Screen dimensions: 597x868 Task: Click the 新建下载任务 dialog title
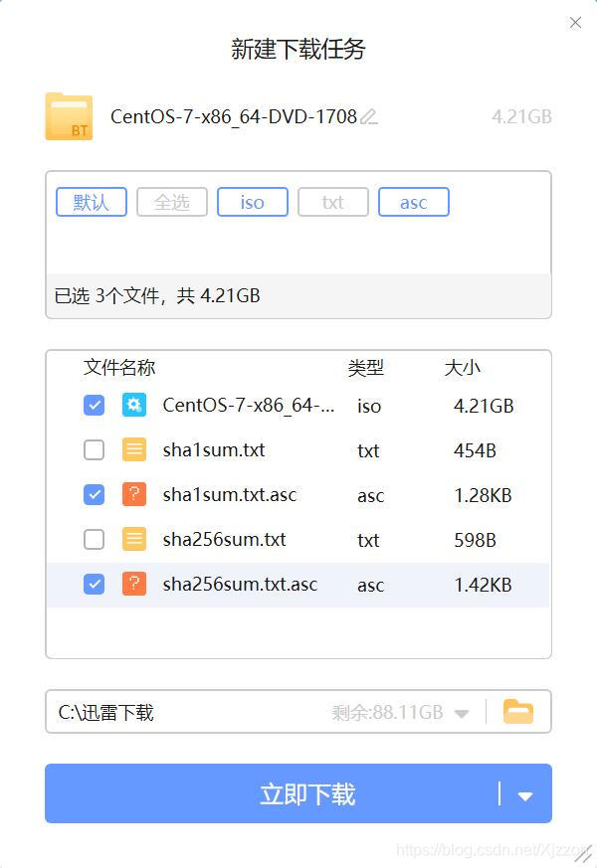[x=298, y=49]
